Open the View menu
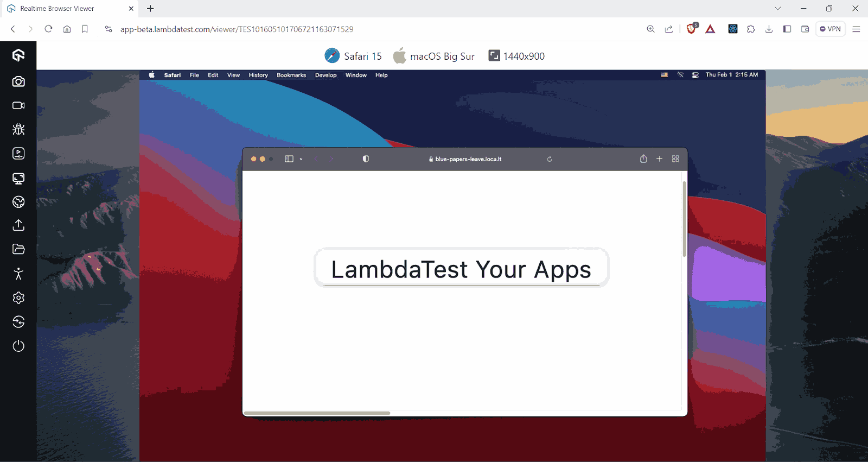Image resolution: width=868 pixels, height=462 pixels. pos(233,75)
